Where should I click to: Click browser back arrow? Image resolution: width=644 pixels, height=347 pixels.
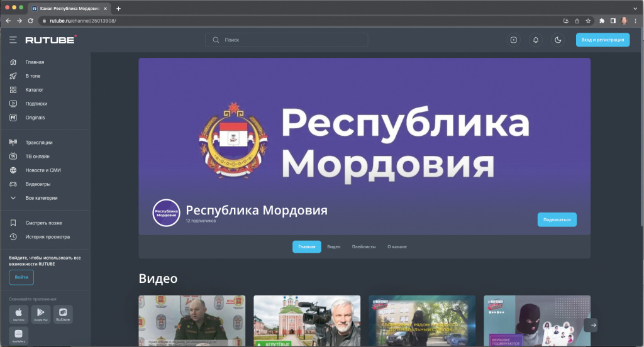pos(8,21)
